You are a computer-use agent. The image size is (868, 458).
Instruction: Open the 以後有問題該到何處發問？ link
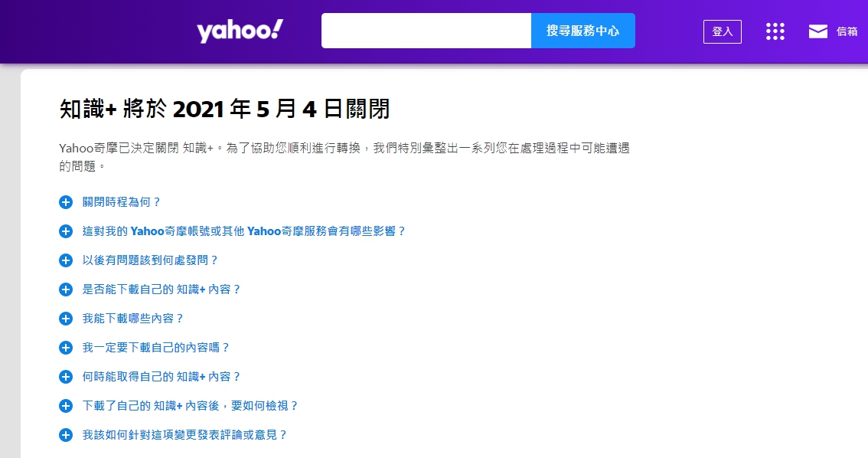[x=149, y=260]
